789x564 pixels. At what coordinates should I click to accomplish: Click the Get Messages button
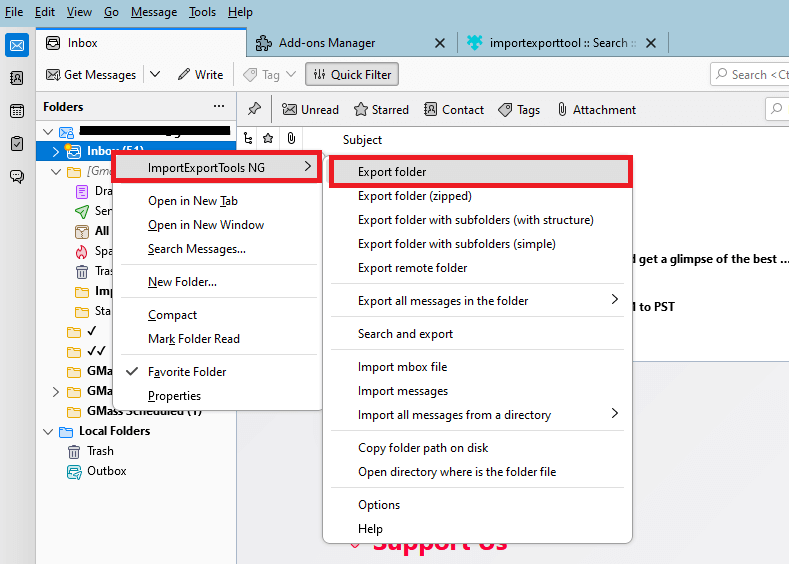(x=91, y=74)
